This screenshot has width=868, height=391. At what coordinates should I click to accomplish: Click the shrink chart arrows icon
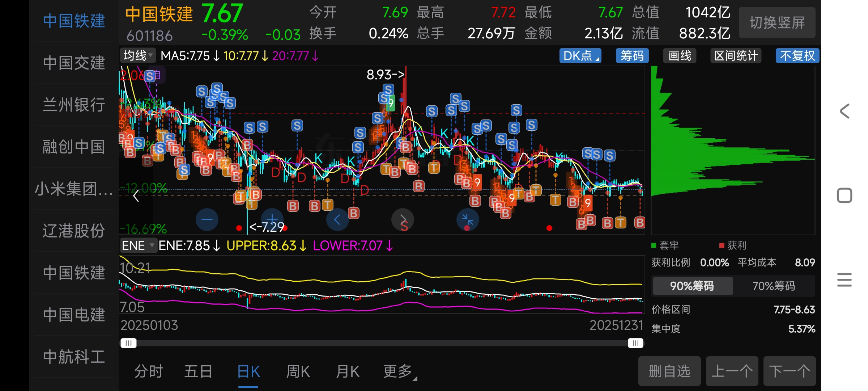click(468, 219)
